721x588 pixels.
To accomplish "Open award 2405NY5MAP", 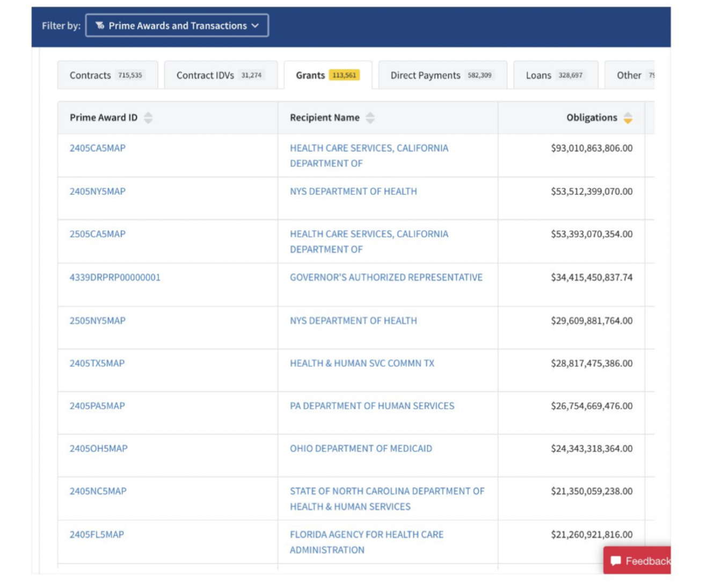I will click(x=98, y=191).
